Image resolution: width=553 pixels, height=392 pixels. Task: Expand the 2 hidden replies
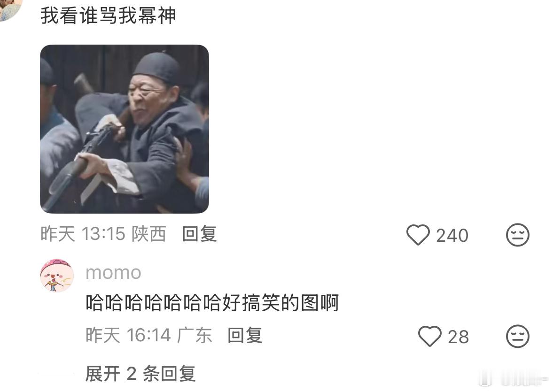click(140, 374)
